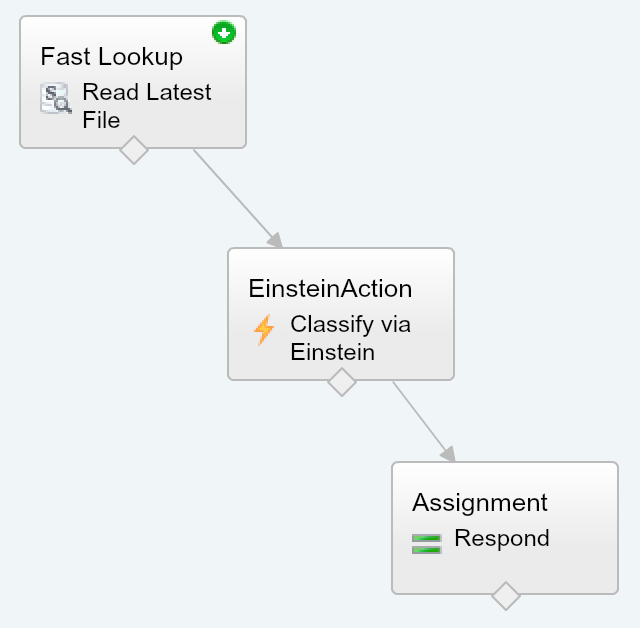Click the Classify via Einstein label
640x628 pixels.
(350, 338)
